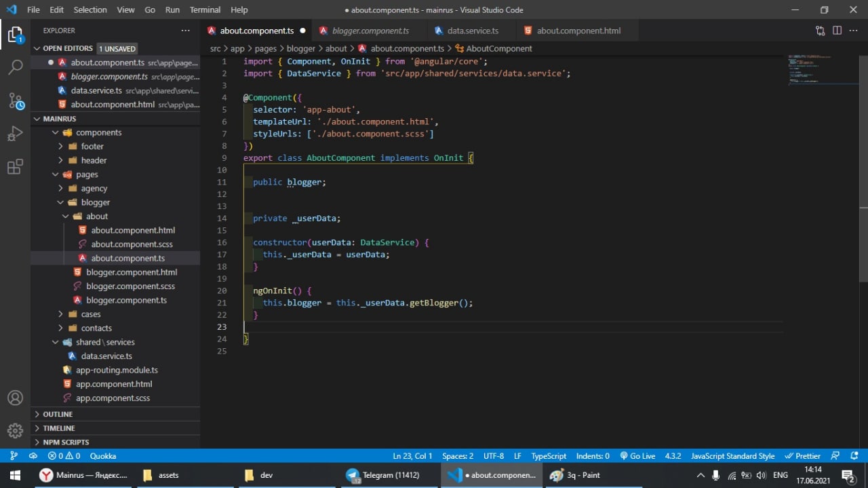The width and height of the screenshot is (868, 488).
Task: Click the Split Editor Right icon
Action: pos(837,31)
